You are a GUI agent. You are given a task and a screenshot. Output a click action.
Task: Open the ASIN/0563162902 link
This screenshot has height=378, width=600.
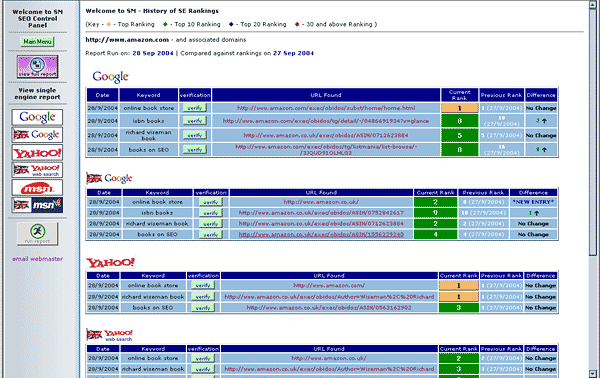(x=329, y=308)
